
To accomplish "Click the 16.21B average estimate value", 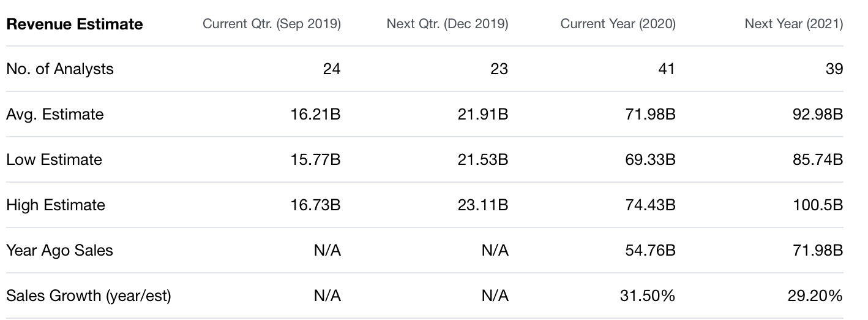I will tap(315, 115).
